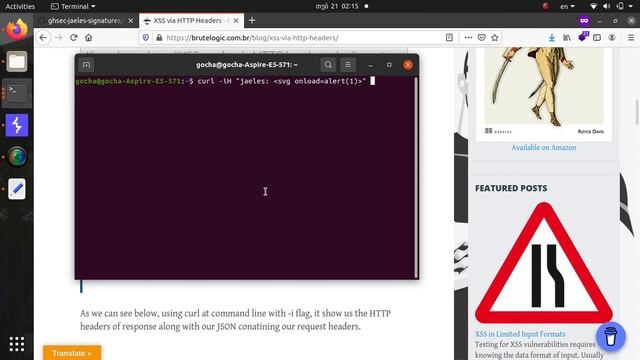Screen dimensions: 640x360
Task: Click the terminal command line
Action: pyautogui.click(x=224, y=81)
